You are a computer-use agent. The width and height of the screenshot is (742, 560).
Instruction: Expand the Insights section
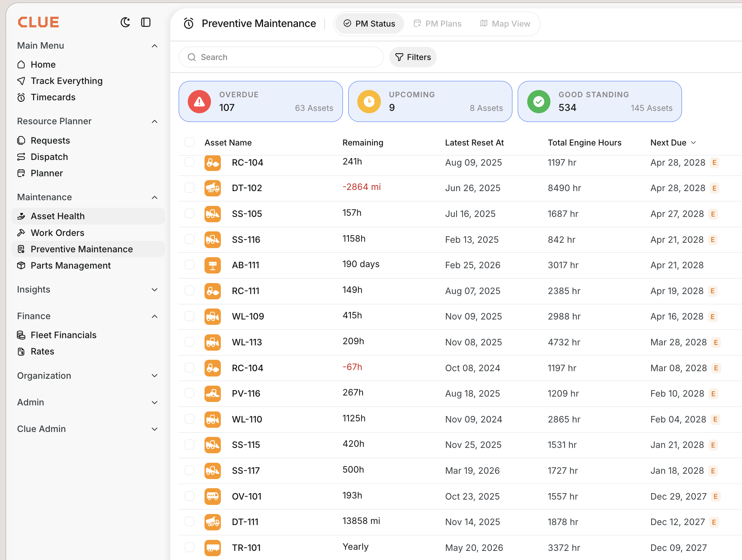pos(155,290)
